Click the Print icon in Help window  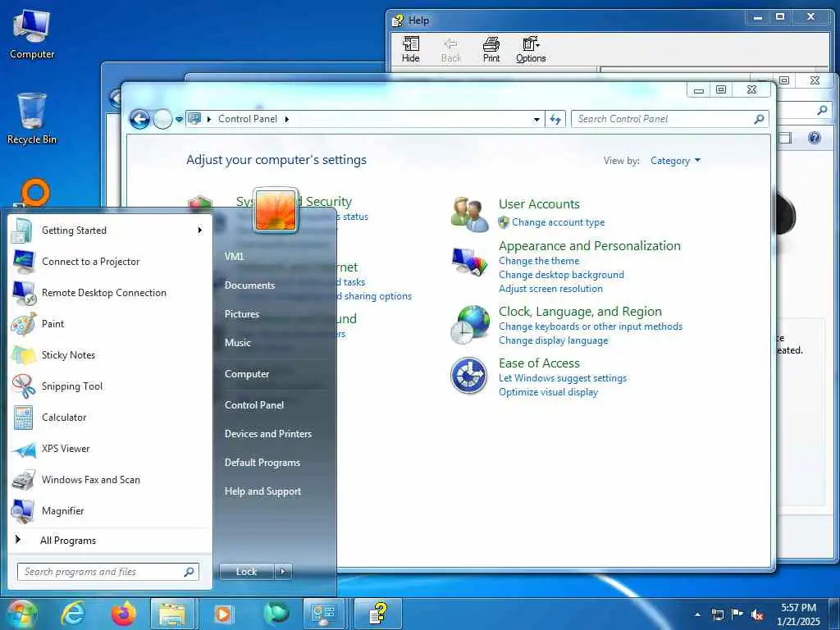491,49
